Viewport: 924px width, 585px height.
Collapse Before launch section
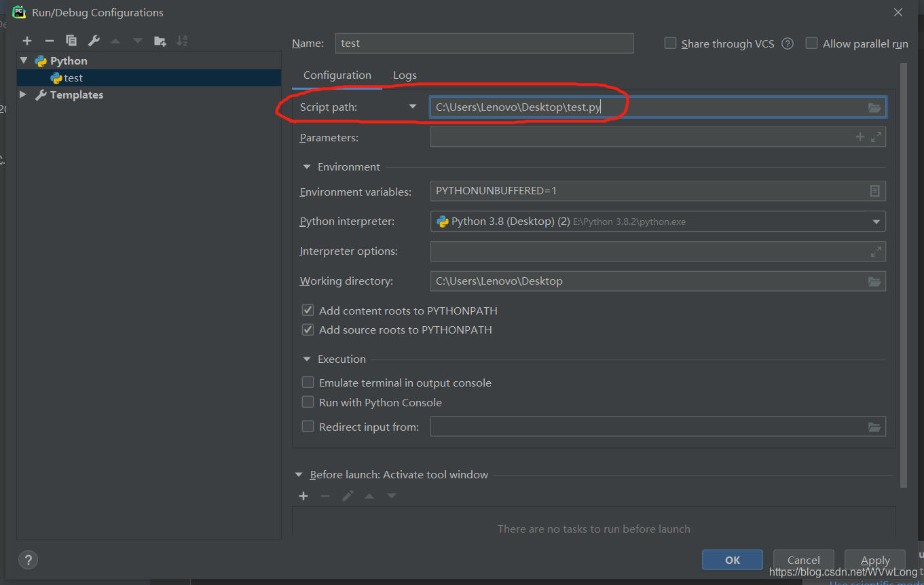click(299, 475)
